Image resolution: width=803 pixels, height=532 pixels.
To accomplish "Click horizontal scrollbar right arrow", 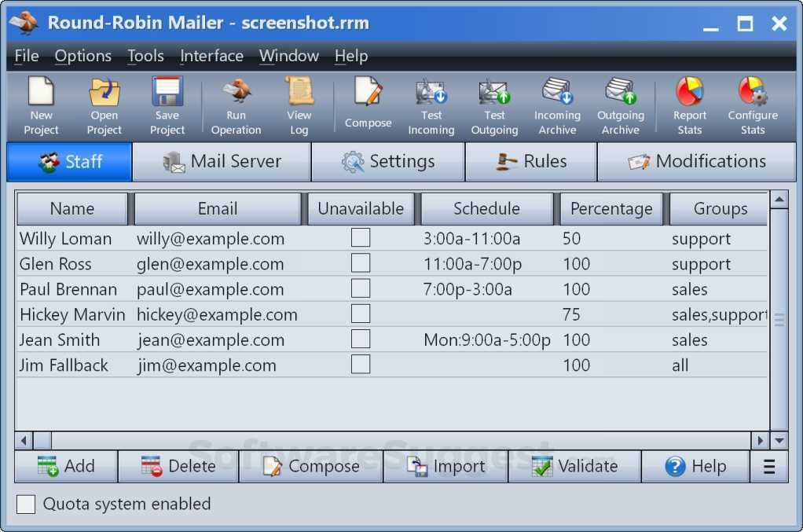I will point(760,440).
